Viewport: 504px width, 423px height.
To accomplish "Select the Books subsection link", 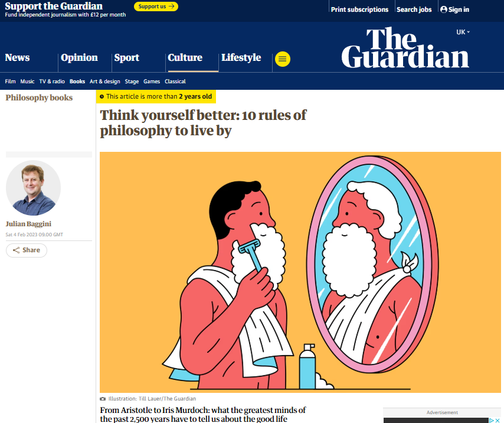I will pyautogui.click(x=77, y=82).
